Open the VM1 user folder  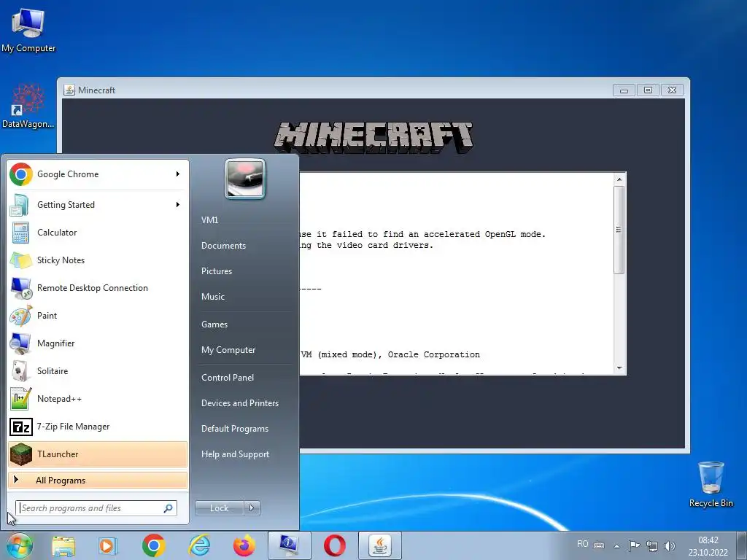click(x=209, y=220)
